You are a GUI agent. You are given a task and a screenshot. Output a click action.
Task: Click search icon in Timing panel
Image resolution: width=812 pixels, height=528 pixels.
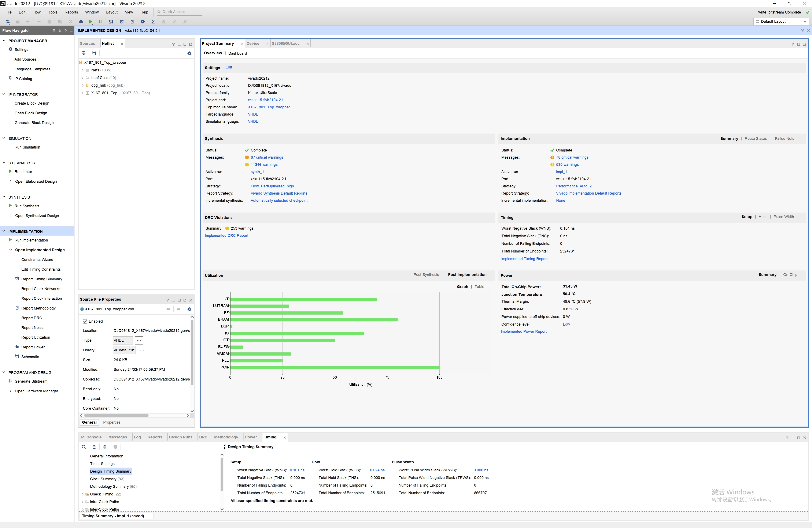click(84, 447)
